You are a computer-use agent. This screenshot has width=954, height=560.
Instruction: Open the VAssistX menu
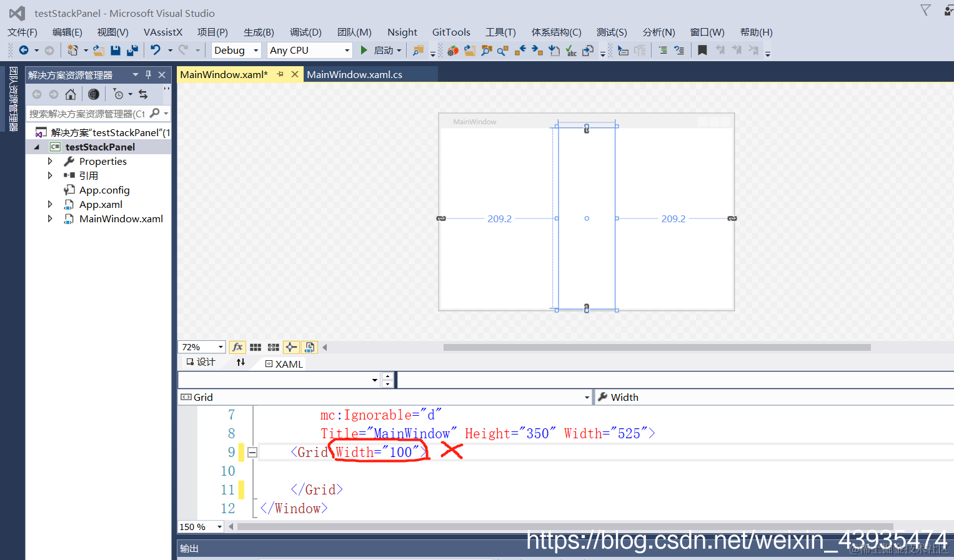[x=163, y=32]
